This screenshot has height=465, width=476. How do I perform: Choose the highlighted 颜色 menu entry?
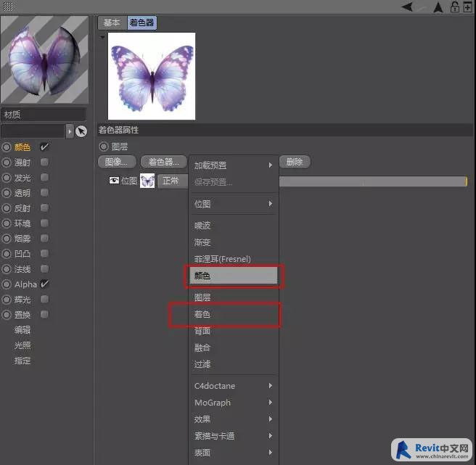tap(233, 276)
